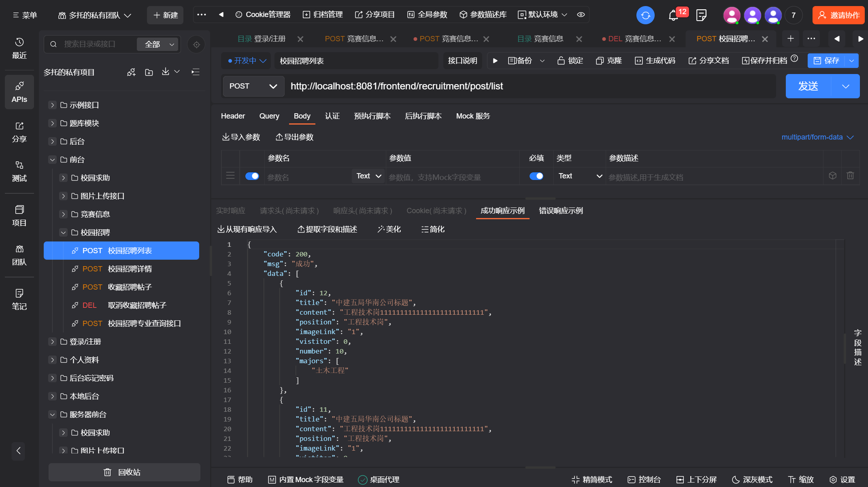Click the 锁定 lock icon button
The width and height of the screenshot is (868, 487).
click(x=570, y=61)
